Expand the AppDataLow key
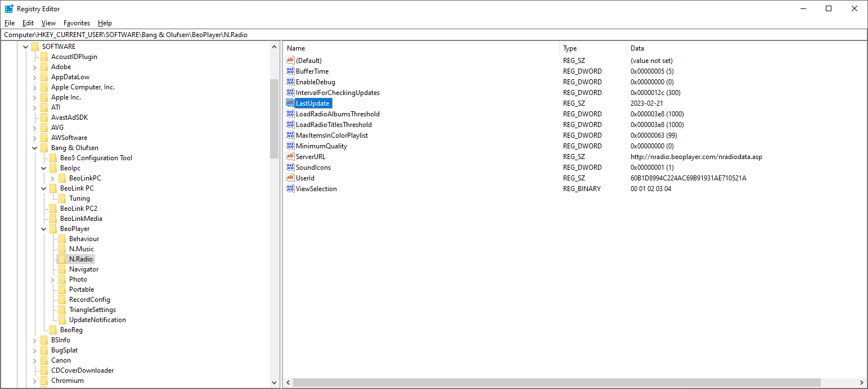Image resolution: width=868 pixels, height=389 pixels. 34,77
